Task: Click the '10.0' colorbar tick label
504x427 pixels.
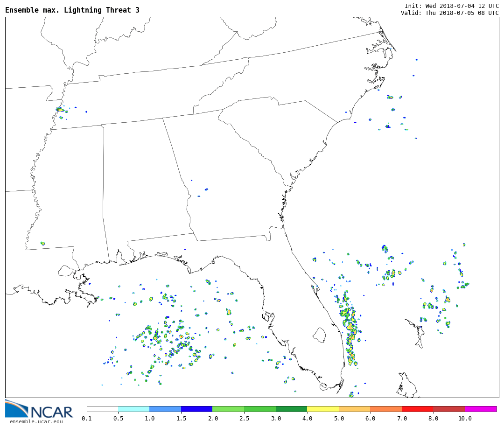Action: pyautogui.click(x=464, y=419)
